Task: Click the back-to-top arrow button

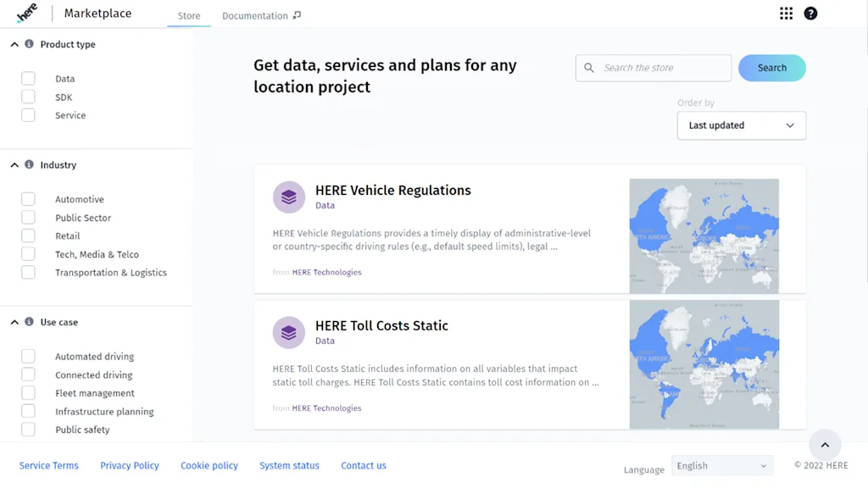Action: click(825, 445)
